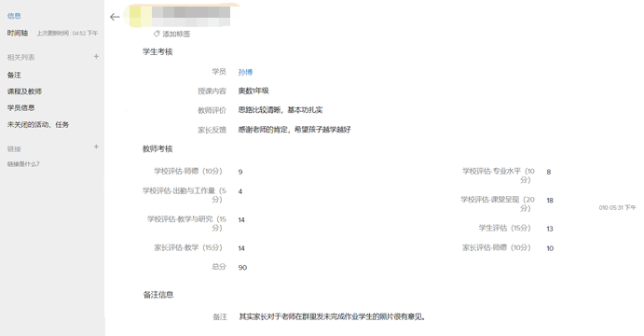The image size is (644, 336).
Task: Click 学校评估-师德 score 9
Action: click(x=240, y=172)
